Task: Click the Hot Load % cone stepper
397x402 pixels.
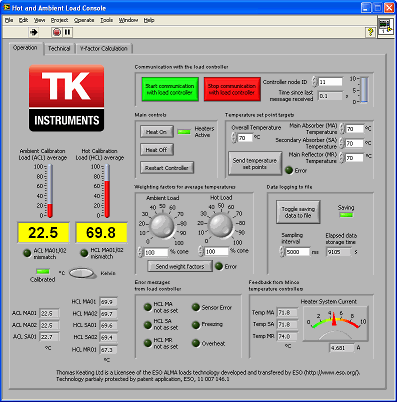Action: point(201,251)
